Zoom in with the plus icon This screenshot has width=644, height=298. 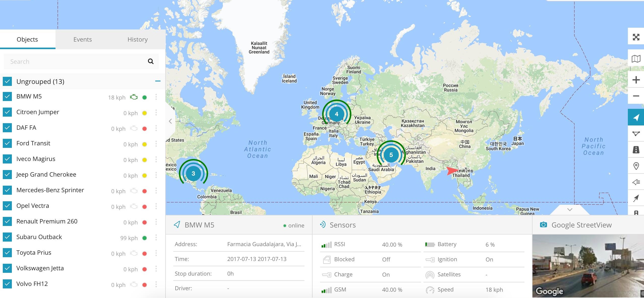tap(636, 80)
